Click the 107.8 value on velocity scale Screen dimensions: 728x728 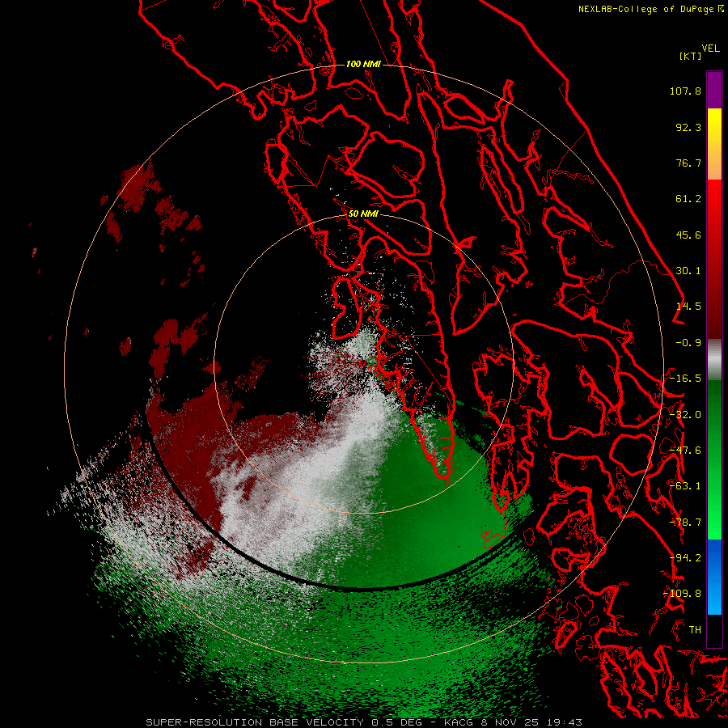(685, 91)
